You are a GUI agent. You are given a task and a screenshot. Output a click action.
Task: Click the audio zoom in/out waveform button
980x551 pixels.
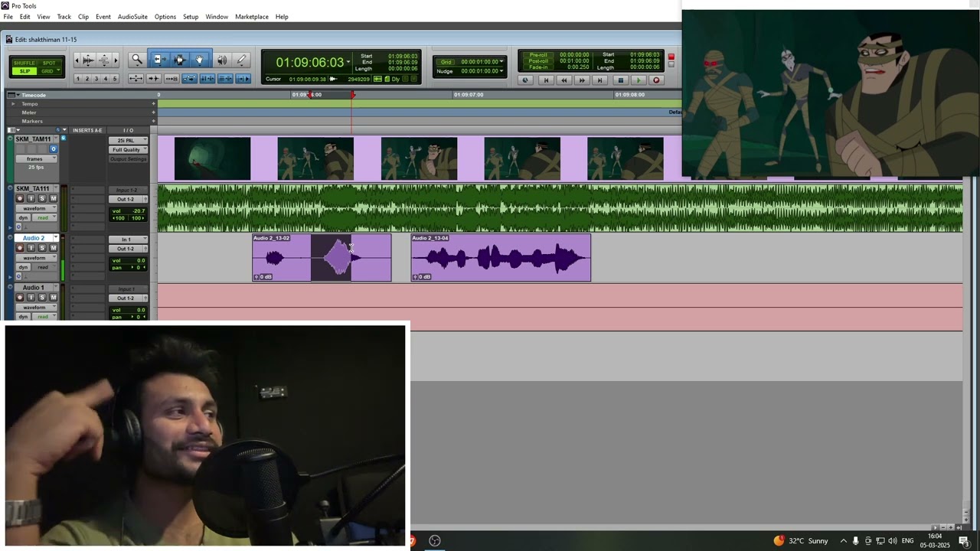point(88,60)
